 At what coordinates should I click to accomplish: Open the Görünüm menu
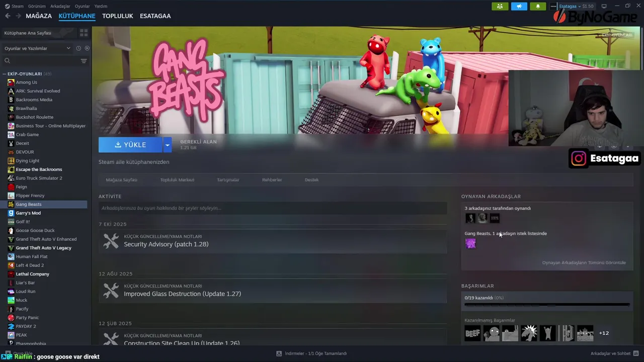(x=37, y=6)
